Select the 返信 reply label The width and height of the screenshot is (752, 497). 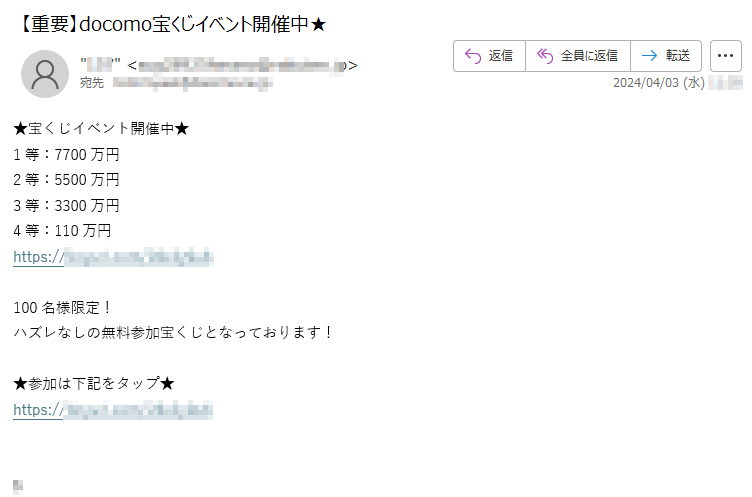pyautogui.click(x=501, y=56)
